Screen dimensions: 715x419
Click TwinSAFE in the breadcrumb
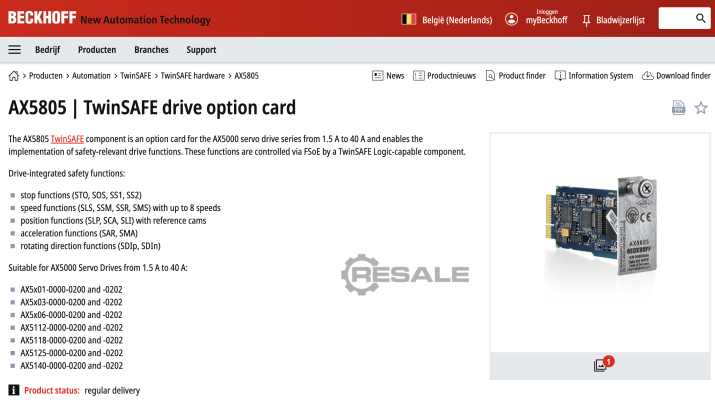(x=135, y=76)
